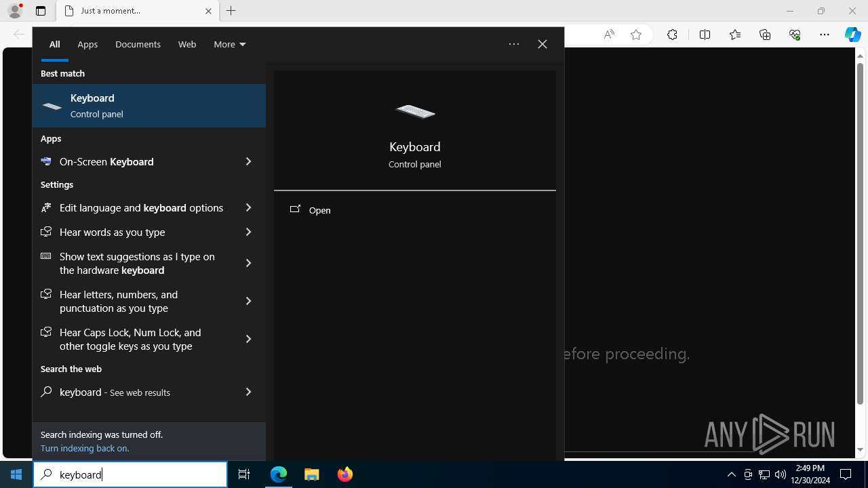This screenshot has height=488, width=868.
Task: Open the Favorites list icon
Action: (x=735, y=35)
